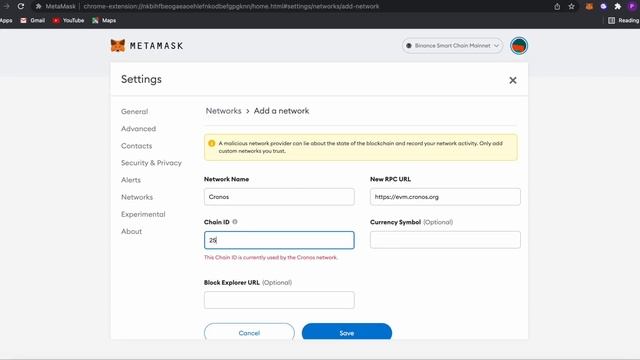Click the Add a network breadcrumb text

point(281,111)
